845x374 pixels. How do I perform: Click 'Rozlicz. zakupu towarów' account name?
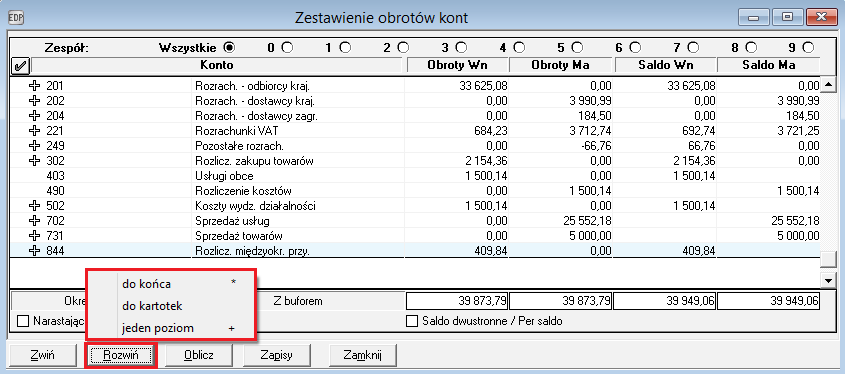[254, 161]
